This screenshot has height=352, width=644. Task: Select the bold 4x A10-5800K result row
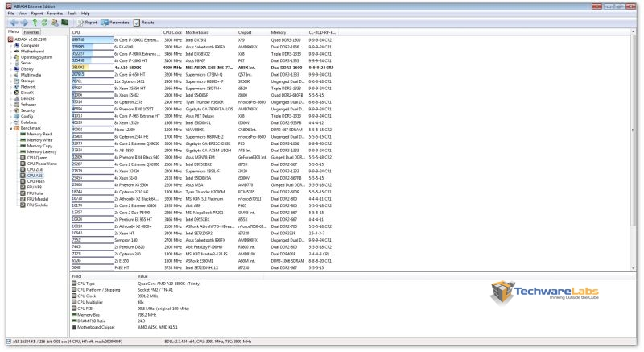tap(203, 68)
